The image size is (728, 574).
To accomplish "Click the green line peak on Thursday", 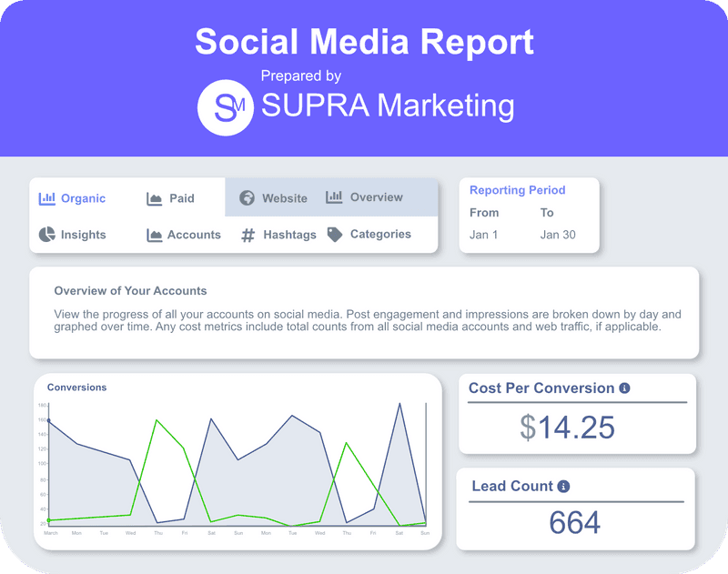I will click(157, 420).
